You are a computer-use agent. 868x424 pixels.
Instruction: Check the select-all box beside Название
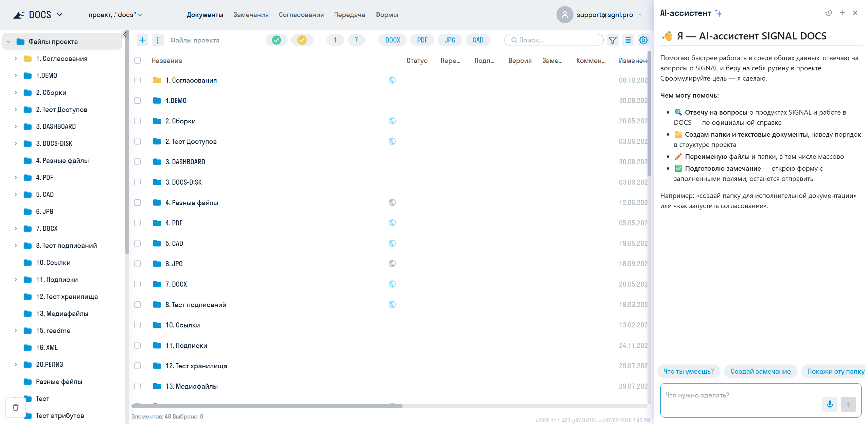point(137,61)
